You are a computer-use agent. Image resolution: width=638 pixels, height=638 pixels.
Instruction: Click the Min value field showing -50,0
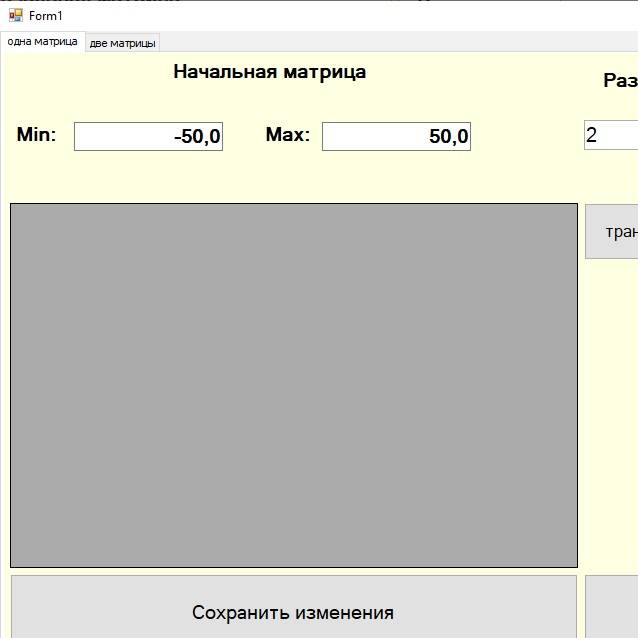149,136
